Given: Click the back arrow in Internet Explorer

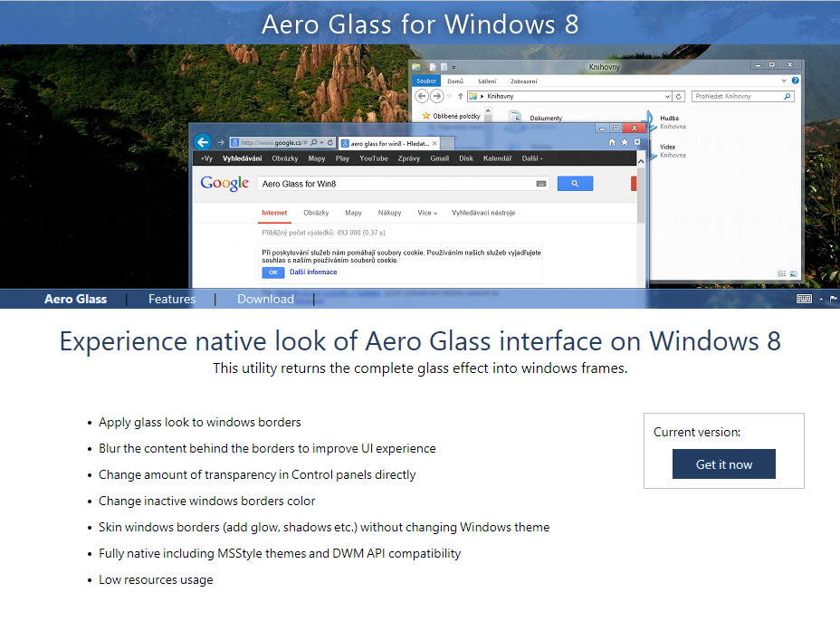Looking at the screenshot, I should (203, 142).
